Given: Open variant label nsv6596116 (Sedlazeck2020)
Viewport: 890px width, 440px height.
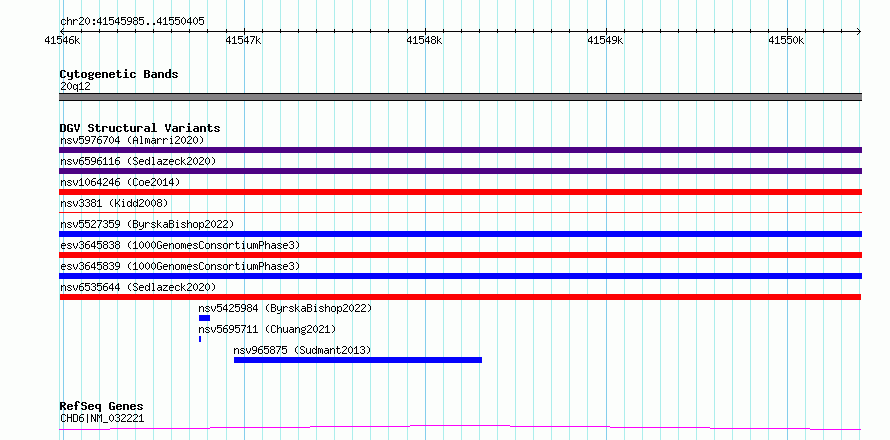Looking at the screenshot, I should pos(138,161).
